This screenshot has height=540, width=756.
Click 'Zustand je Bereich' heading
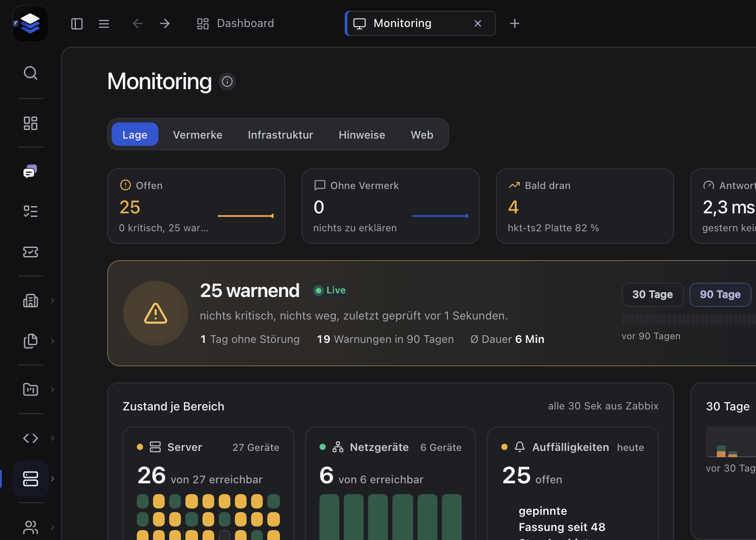(173, 406)
